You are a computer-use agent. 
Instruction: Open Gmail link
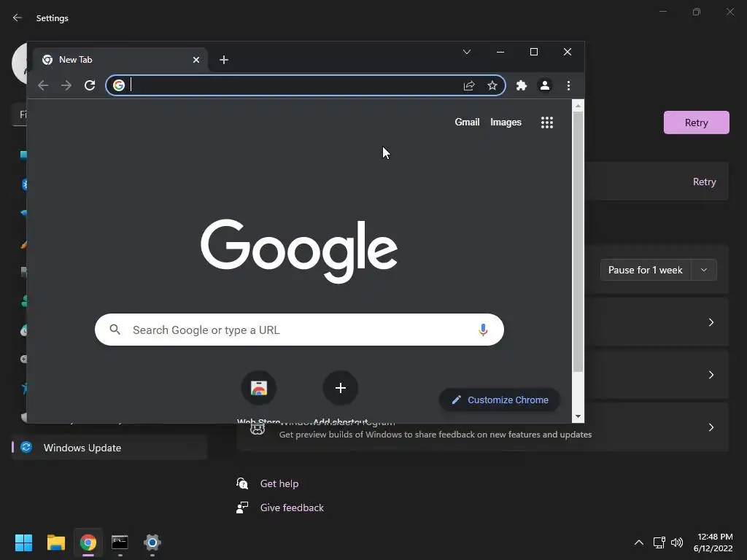pos(467,122)
